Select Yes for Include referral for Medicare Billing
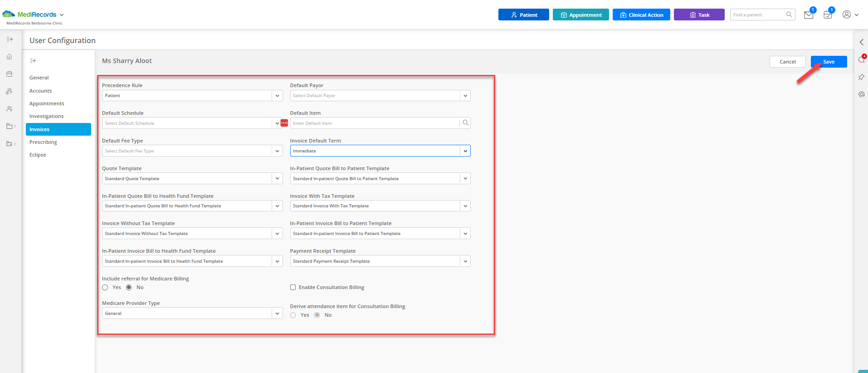 pos(105,288)
